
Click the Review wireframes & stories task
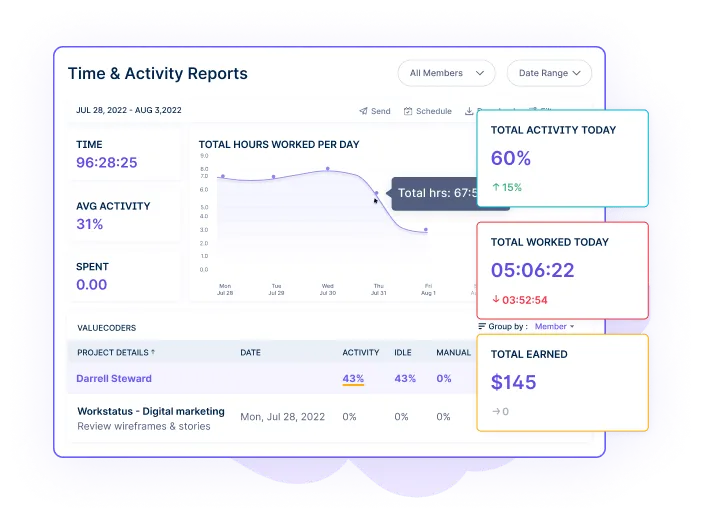(144, 426)
